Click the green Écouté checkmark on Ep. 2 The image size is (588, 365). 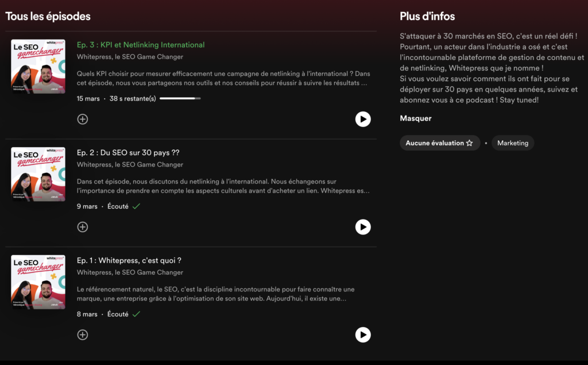[136, 206]
